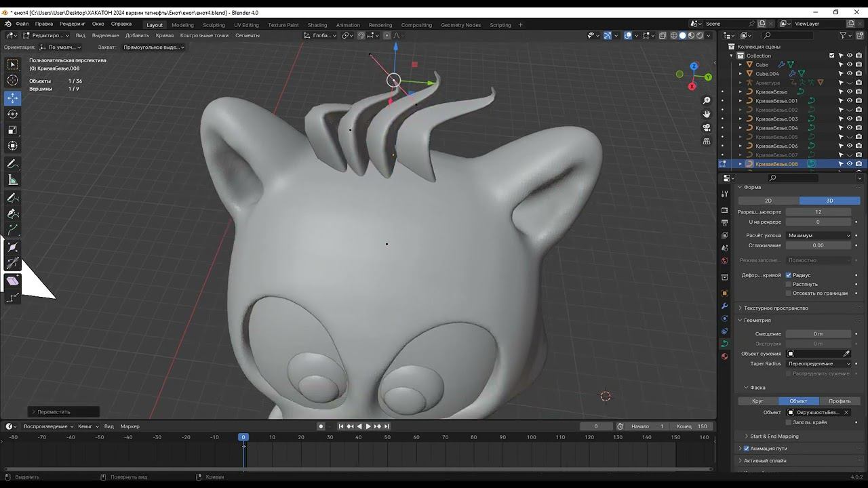
Task: Select the curve Draw tool
Action: 12,198
